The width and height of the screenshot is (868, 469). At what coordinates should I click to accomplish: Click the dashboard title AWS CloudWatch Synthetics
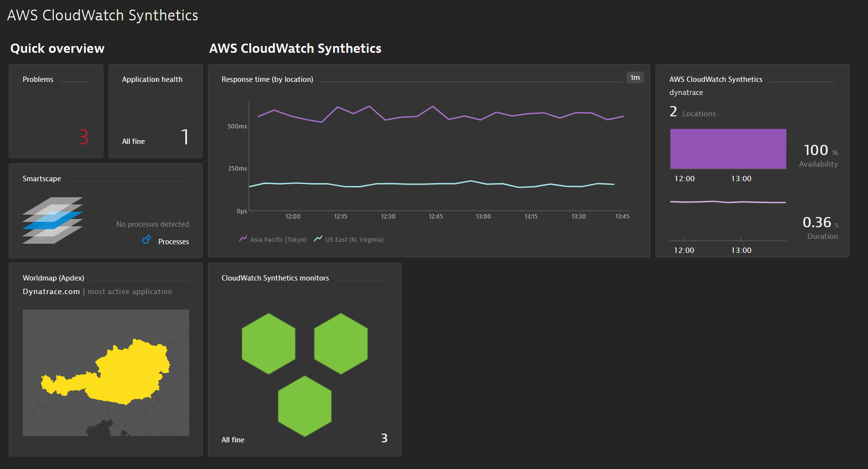(x=102, y=16)
